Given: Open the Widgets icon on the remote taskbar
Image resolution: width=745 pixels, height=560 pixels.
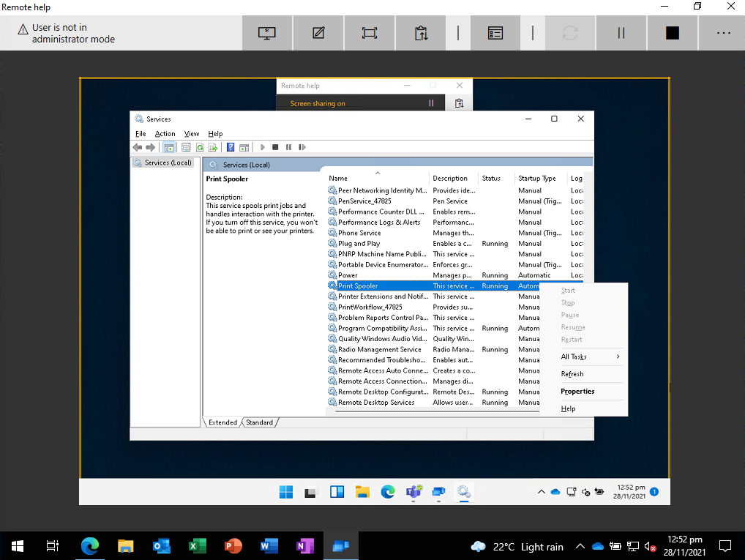Looking at the screenshot, I should pos(337,491).
